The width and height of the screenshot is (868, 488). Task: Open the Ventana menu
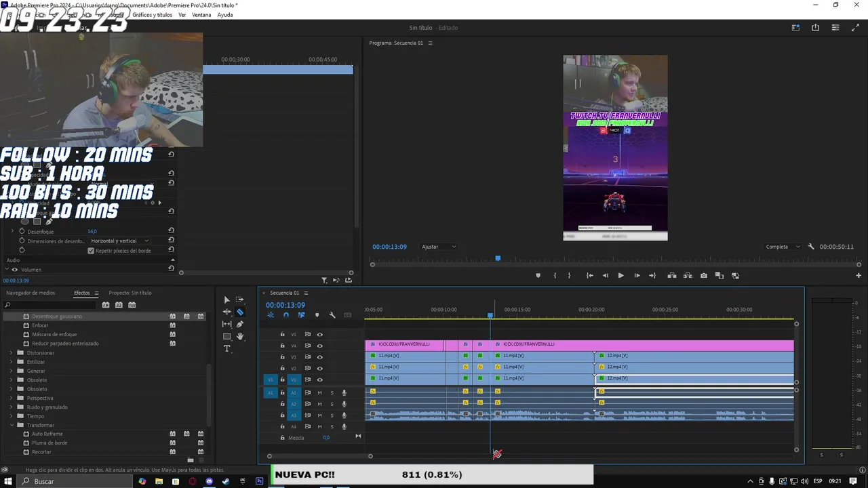(x=201, y=15)
